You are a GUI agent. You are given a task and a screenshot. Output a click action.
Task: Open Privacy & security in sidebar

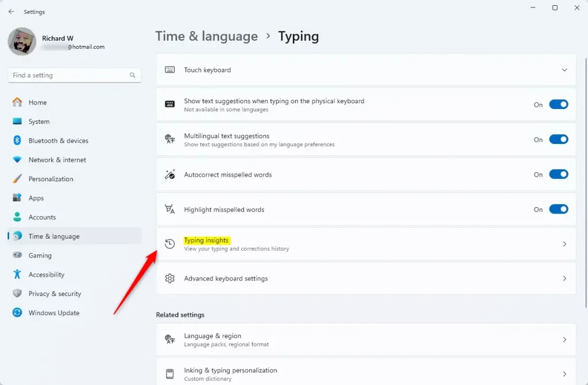(x=55, y=294)
